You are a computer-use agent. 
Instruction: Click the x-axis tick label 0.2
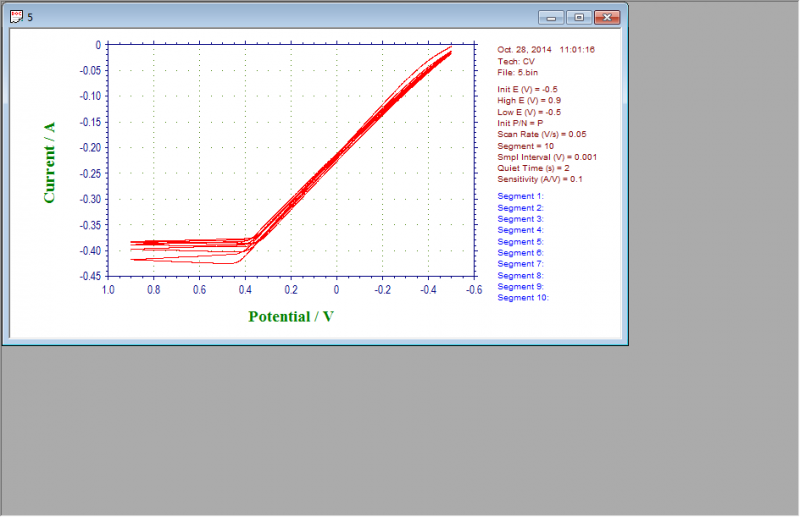[x=291, y=290]
